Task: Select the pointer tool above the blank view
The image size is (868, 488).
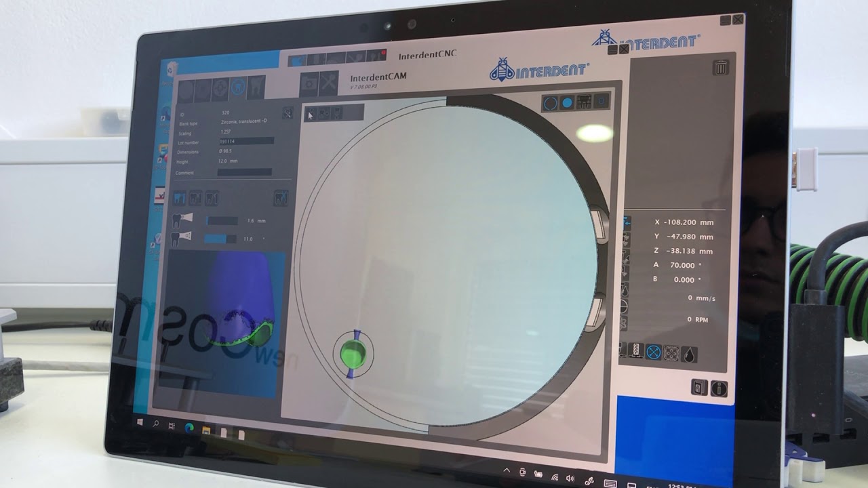Action: click(x=311, y=114)
